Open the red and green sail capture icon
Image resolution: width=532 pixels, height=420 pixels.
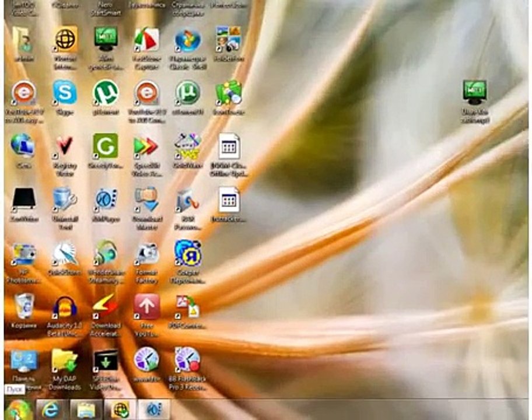[x=146, y=40]
